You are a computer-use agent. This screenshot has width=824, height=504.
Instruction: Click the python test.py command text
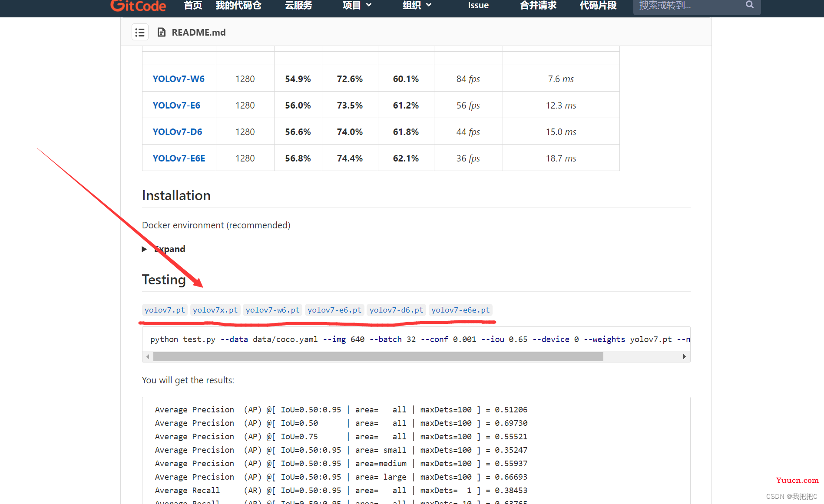(x=183, y=339)
